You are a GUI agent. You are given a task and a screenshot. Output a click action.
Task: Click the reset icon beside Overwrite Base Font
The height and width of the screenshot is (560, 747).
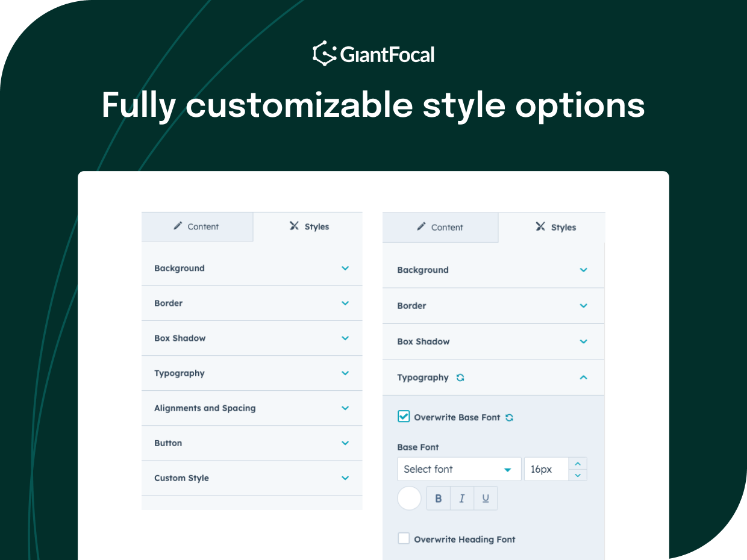point(509,417)
